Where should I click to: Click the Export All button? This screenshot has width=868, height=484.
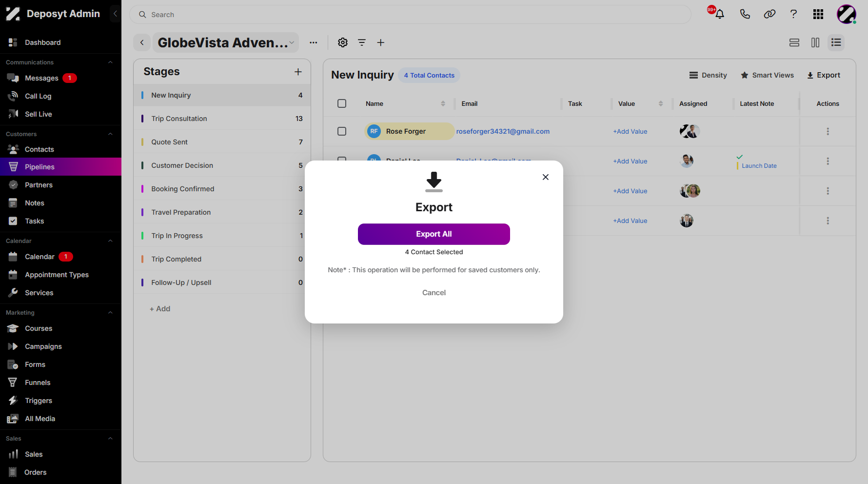pos(434,234)
